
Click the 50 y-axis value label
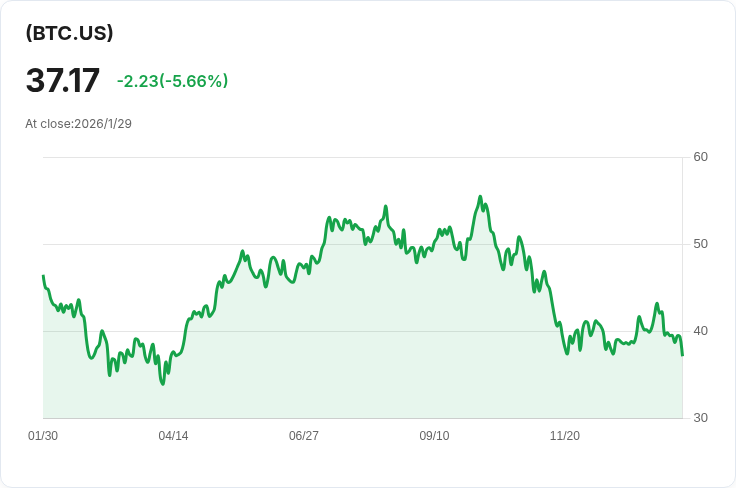pyautogui.click(x=700, y=244)
